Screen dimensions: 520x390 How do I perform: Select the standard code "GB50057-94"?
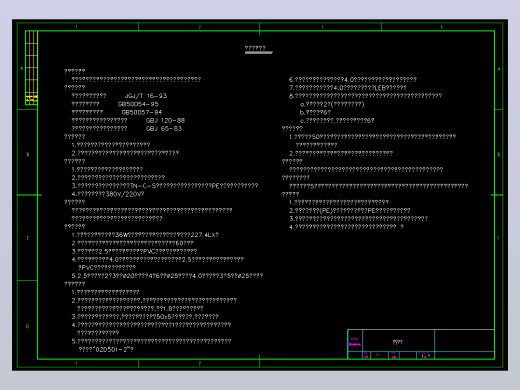pyautogui.click(x=142, y=112)
